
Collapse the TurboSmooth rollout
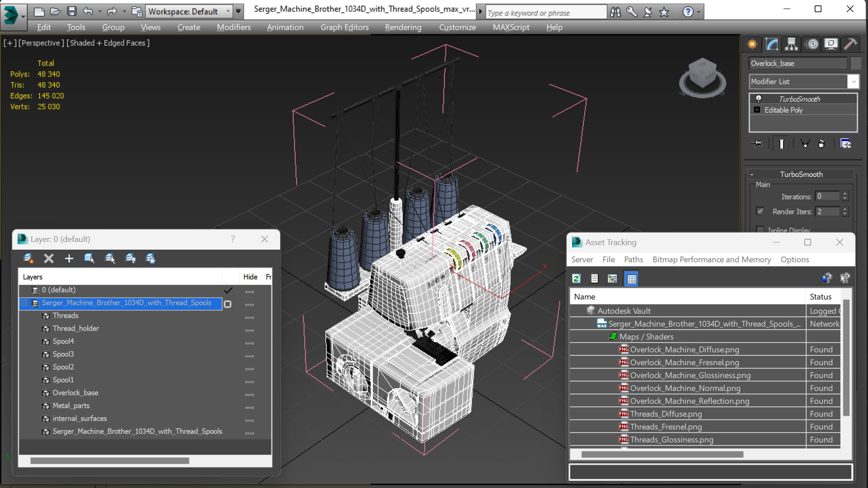click(x=752, y=174)
